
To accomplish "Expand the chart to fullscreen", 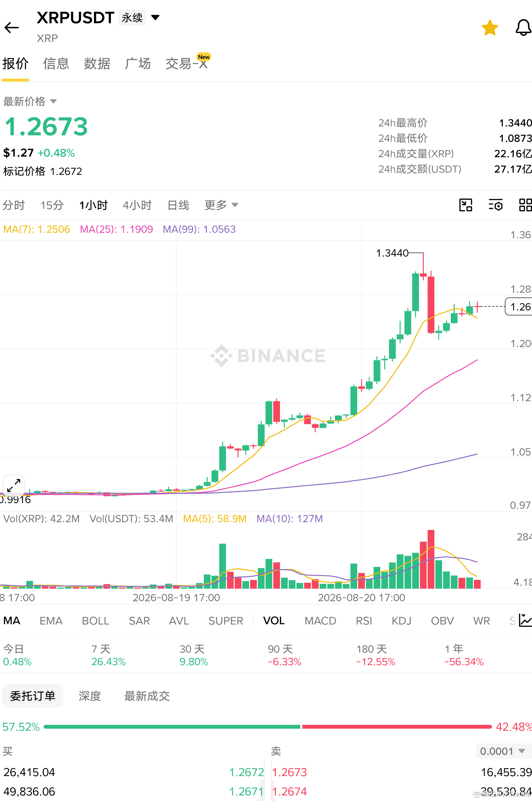I will 13,486.
